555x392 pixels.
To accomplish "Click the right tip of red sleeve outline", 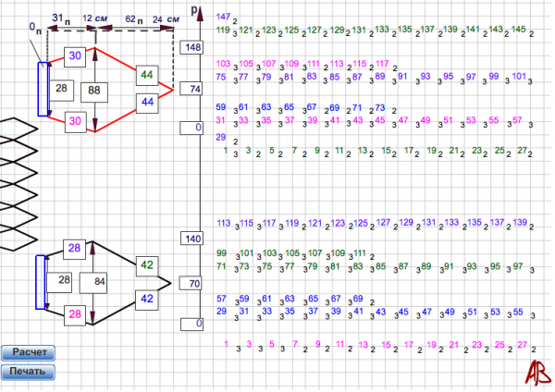I will 172,89.
